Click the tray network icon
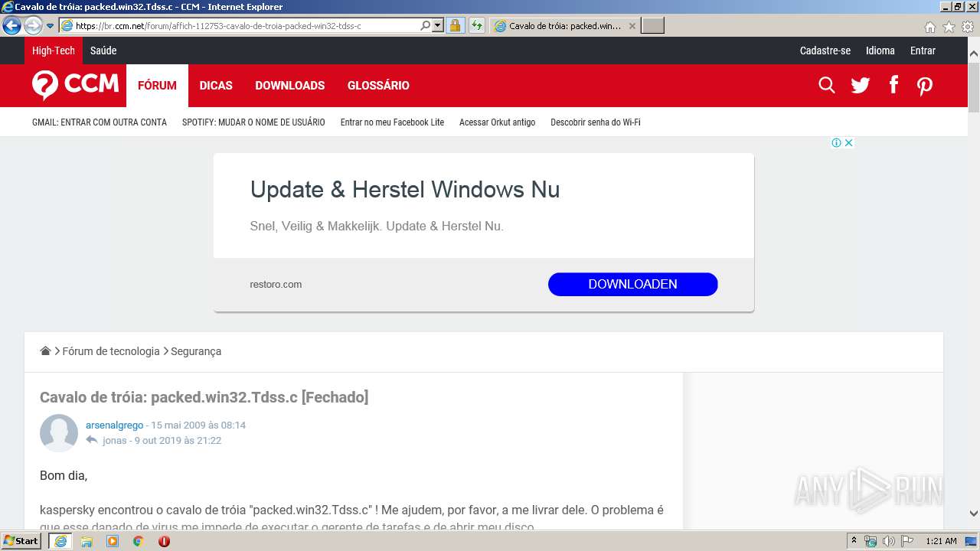Image resolution: width=980 pixels, height=551 pixels. (x=871, y=541)
